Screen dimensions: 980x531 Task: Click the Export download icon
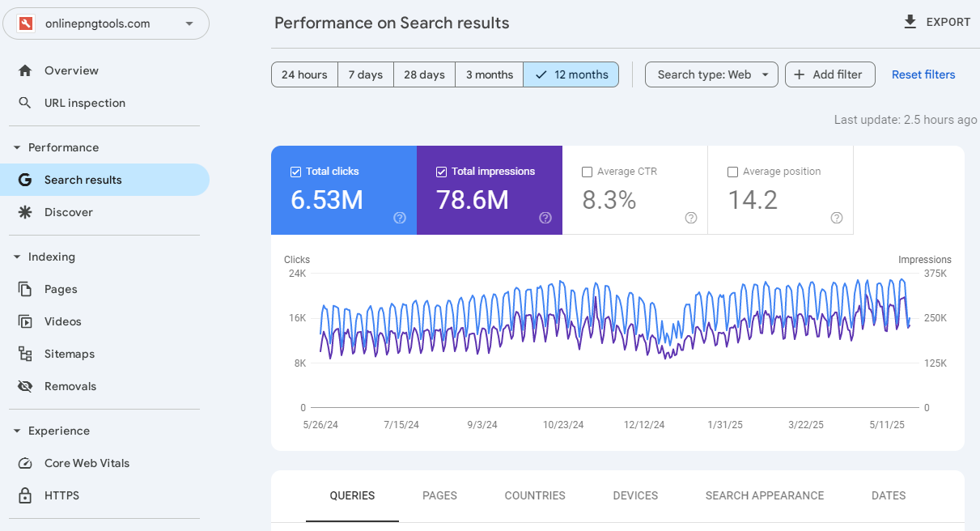coord(910,22)
